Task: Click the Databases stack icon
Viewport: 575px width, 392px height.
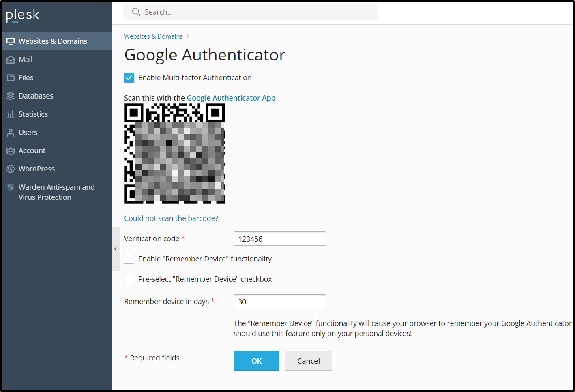Action: click(11, 96)
